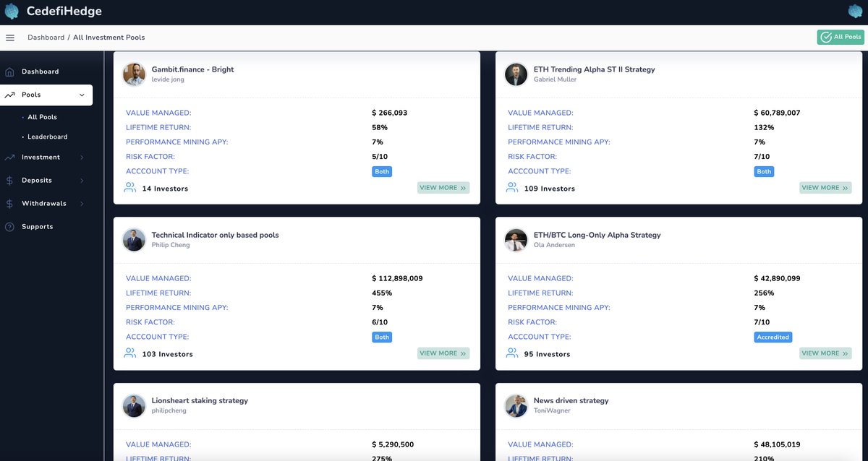View more on Technical Indicator only based pools
Viewport: 868px width, 461px height.
click(443, 353)
